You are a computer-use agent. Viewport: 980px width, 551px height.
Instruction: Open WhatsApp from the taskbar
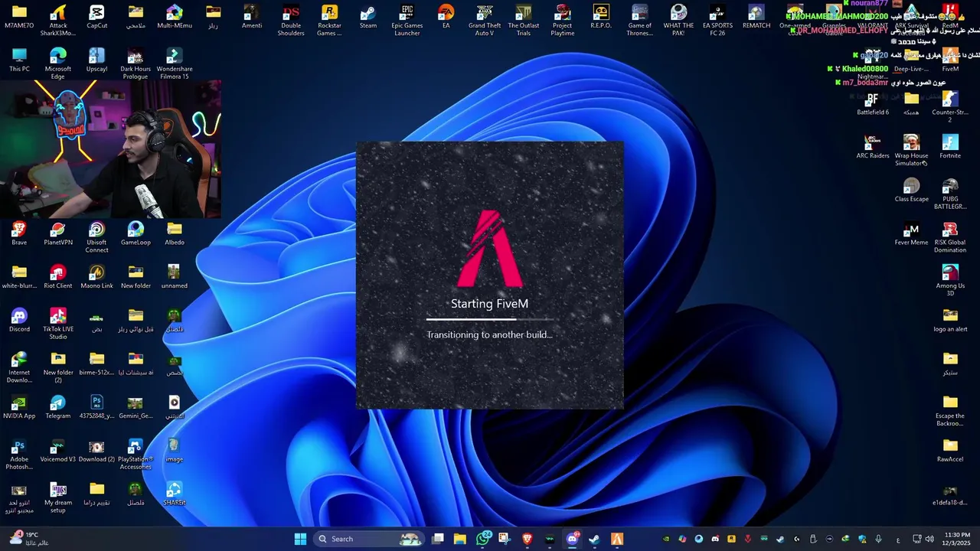483,539
